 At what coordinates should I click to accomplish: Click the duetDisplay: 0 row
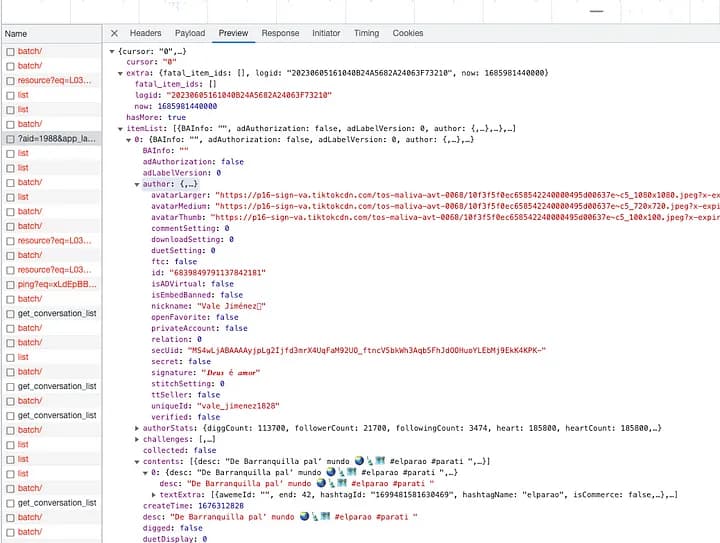(x=175, y=539)
